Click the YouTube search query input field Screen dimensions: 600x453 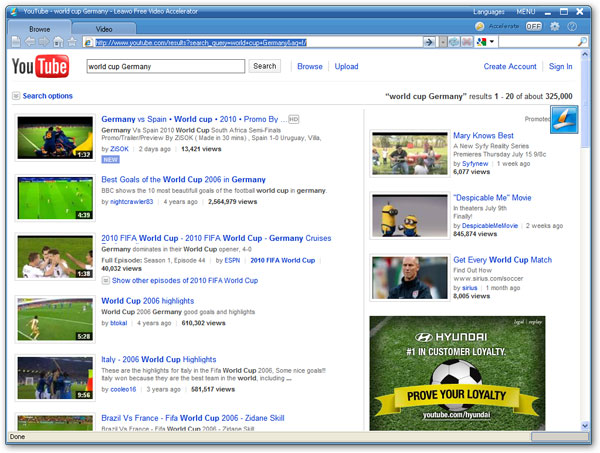click(164, 66)
